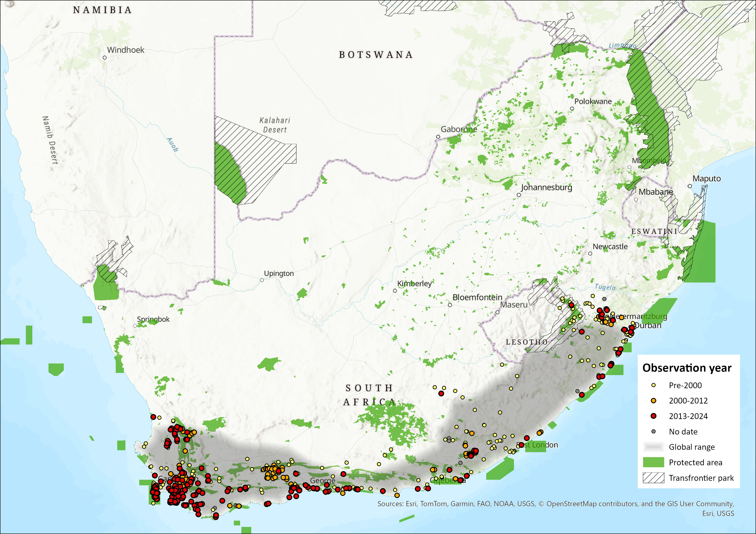This screenshot has height=534, width=756.
Task: Click the Johannesburg city marker circle
Action: (519, 195)
